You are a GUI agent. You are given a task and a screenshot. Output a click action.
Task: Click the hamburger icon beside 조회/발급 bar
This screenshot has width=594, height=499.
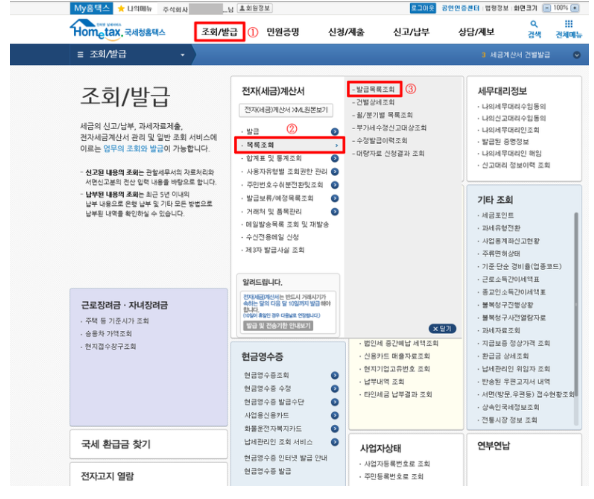80,55
